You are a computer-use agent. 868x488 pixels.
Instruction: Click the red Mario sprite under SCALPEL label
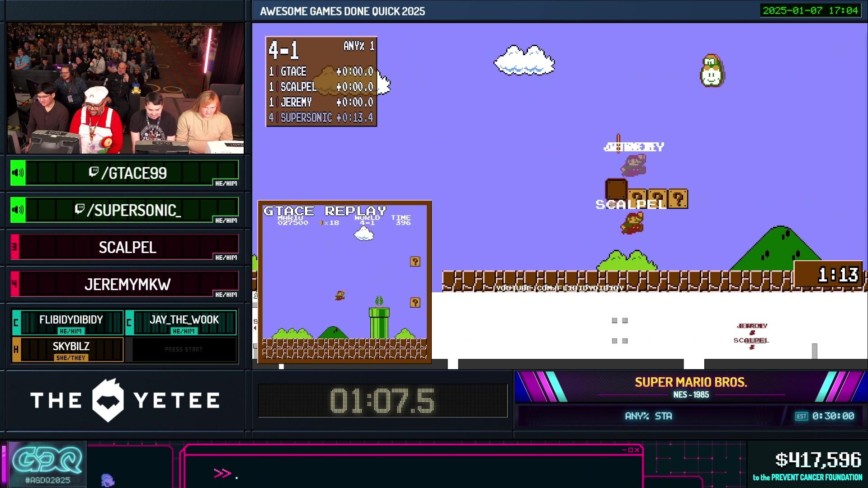[632, 223]
